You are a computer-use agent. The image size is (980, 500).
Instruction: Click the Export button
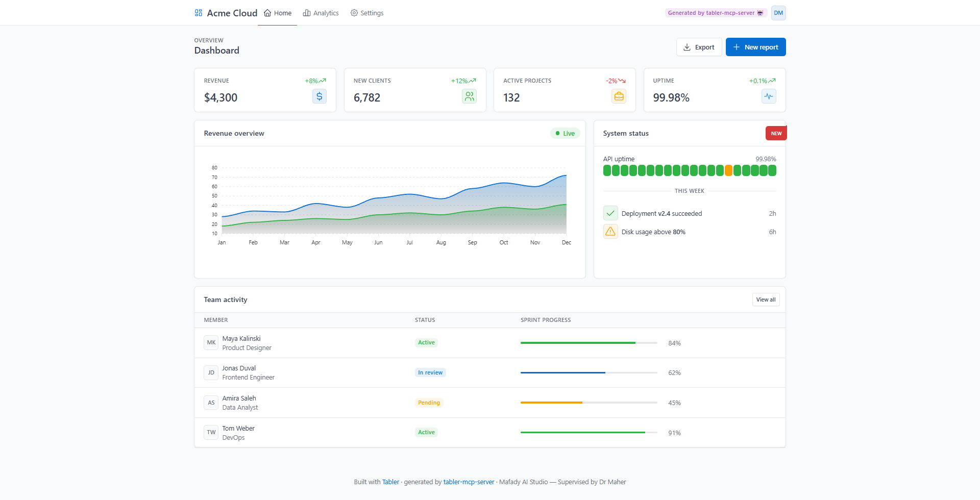[699, 47]
